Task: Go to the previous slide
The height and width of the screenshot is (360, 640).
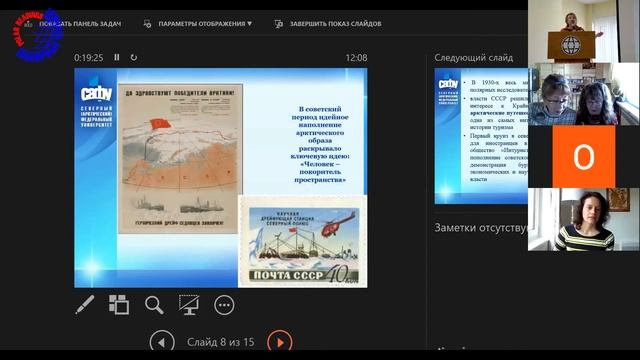Action: coord(162,341)
